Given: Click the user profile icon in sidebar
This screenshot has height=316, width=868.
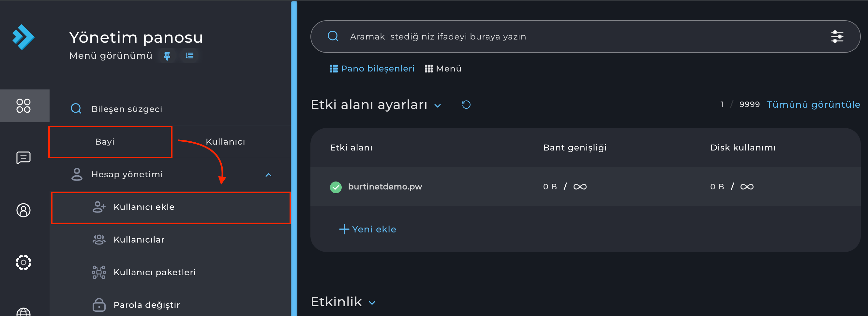Looking at the screenshot, I should pos(23,211).
